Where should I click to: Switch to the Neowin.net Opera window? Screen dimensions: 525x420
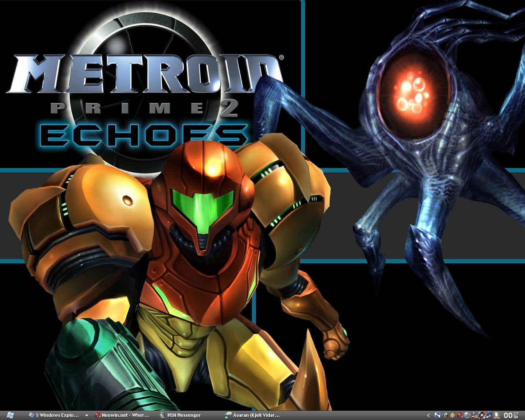(122, 415)
